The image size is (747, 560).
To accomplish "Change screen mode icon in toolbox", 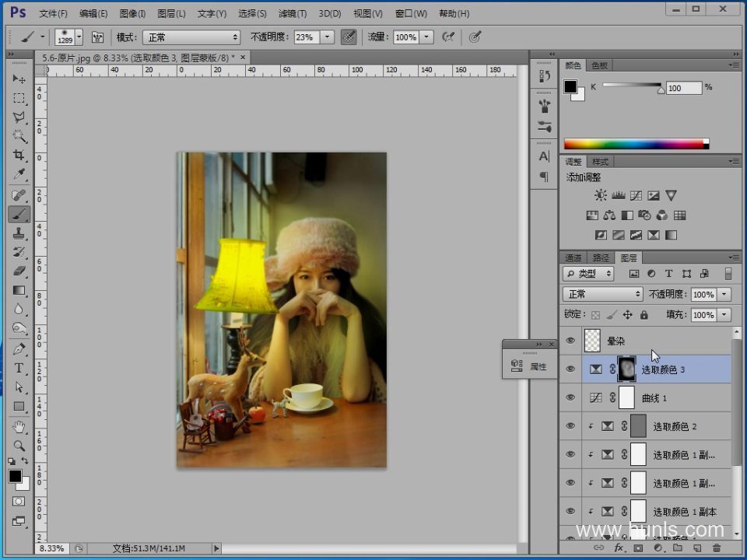I will (19, 521).
